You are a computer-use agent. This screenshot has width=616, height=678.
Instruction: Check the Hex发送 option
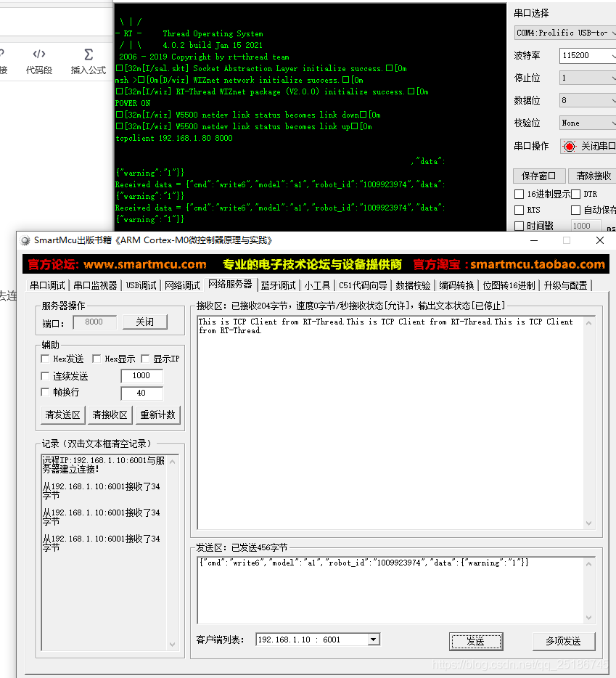(45, 359)
